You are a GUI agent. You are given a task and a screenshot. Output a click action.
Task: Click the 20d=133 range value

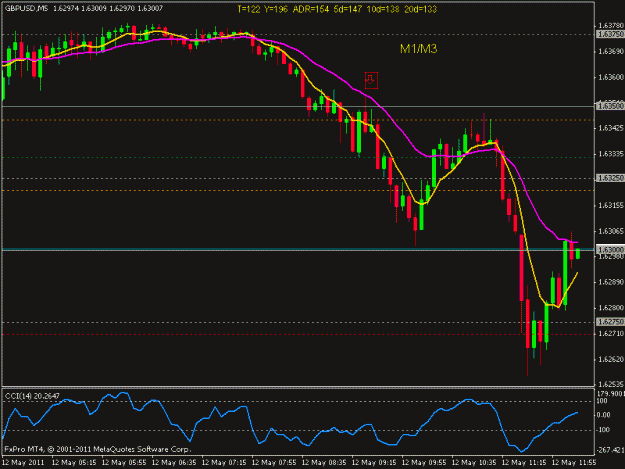(x=421, y=9)
